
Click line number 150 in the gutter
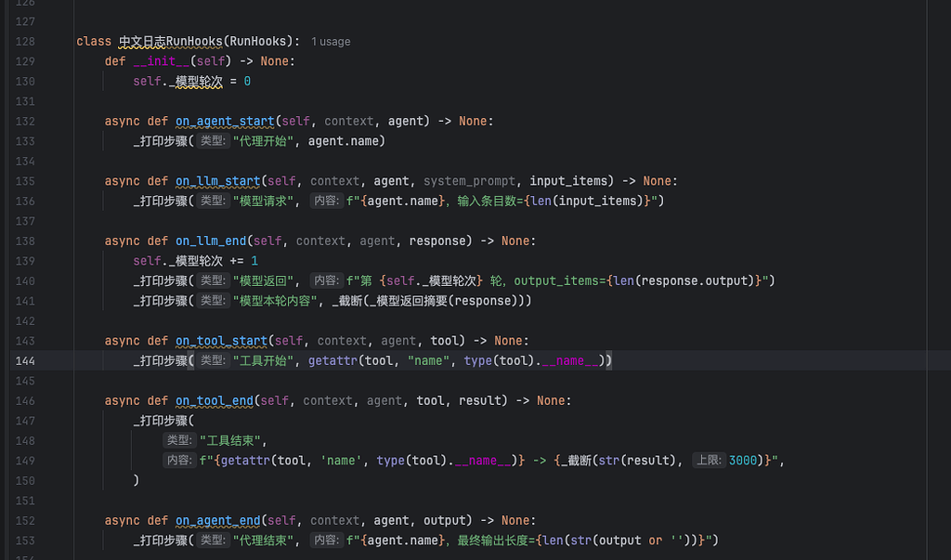pyautogui.click(x=25, y=481)
